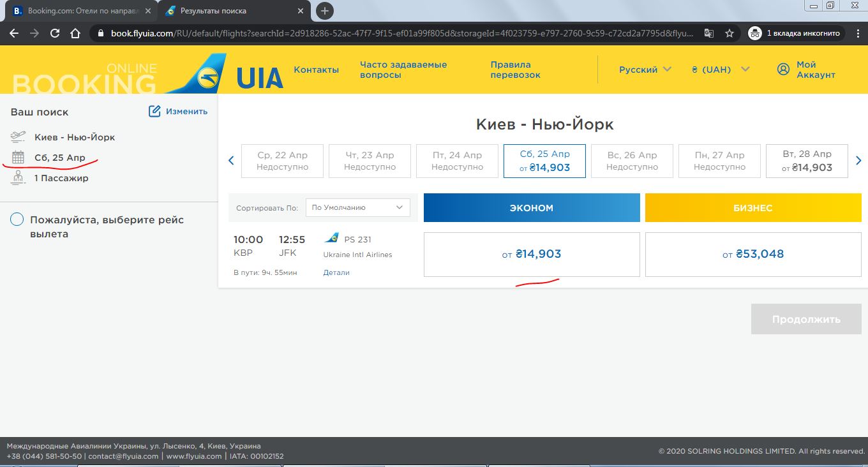Choose economy fare от ₴14,903
Viewport: 868px width, 467px height.
coord(531,254)
